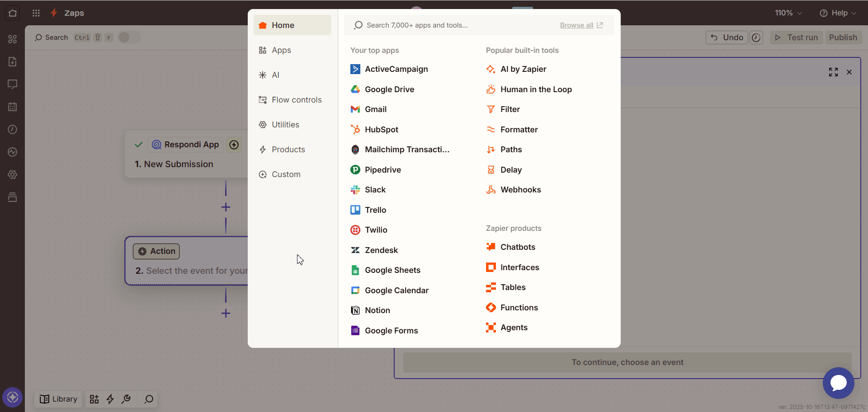
Task: Open Zap history clock in sidebar
Action: pyautogui.click(x=13, y=130)
